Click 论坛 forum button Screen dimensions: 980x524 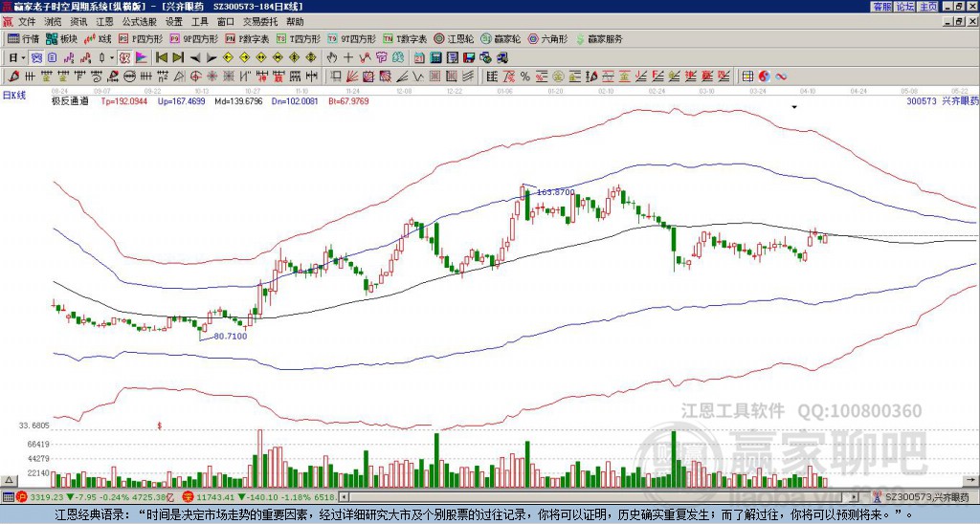tap(904, 7)
